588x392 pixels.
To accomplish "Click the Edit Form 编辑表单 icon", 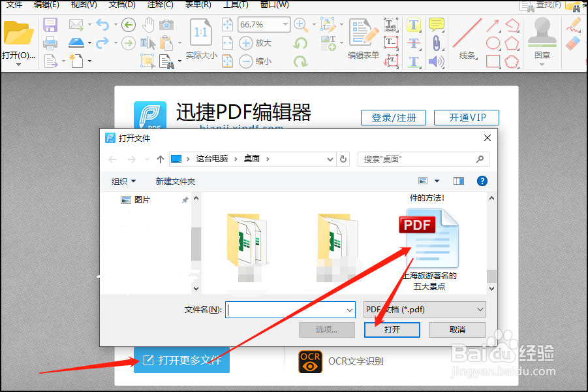I will 363,33.
